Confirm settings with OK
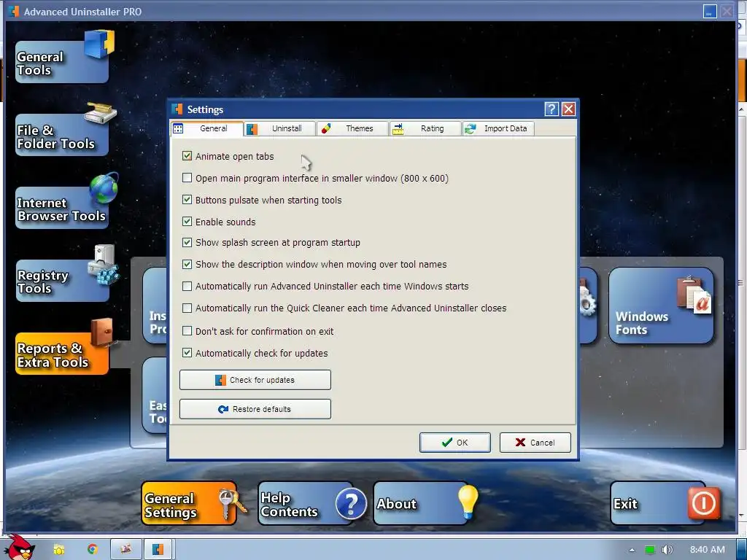This screenshot has height=560, width=747. tap(455, 443)
